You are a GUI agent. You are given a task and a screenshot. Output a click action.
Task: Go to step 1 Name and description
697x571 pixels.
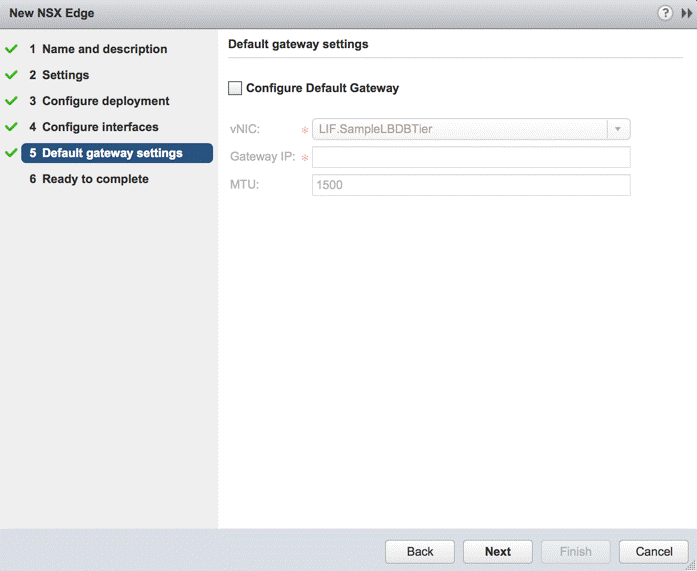(104, 49)
